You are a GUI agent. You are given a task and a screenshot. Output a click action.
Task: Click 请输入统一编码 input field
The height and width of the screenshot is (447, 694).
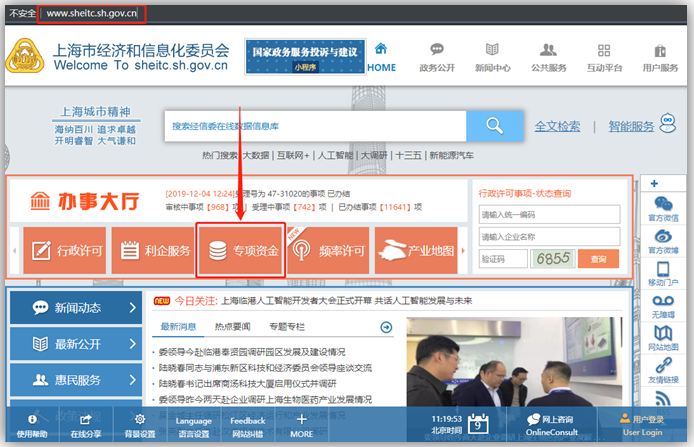click(549, 215)
